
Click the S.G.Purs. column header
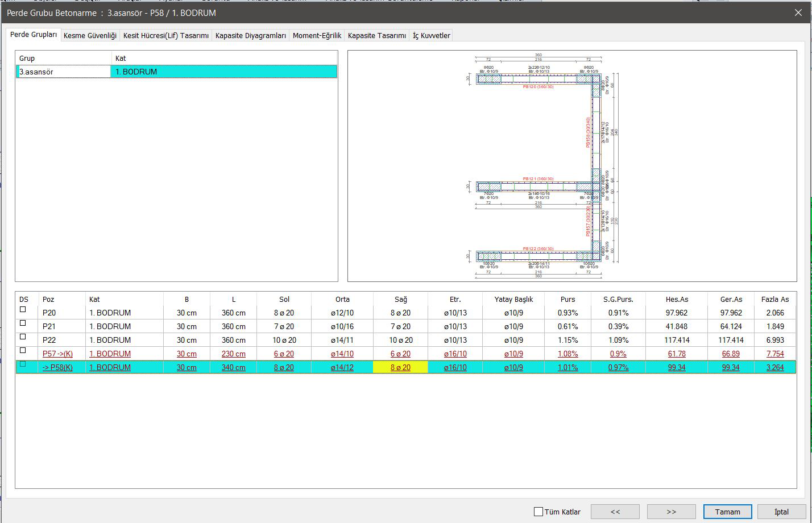[x=618, y=299]
